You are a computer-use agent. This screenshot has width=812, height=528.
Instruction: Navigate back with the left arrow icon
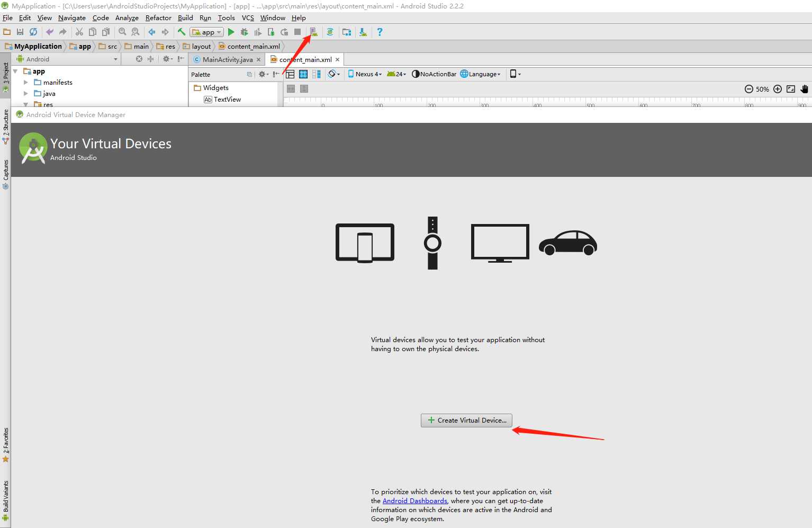coord(152,32)
